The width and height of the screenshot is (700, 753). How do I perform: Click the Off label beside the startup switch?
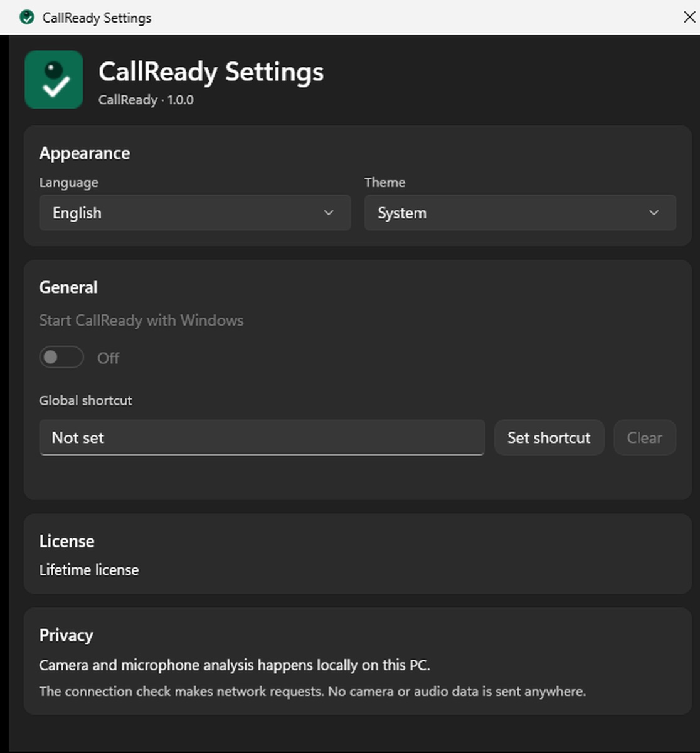108,358
